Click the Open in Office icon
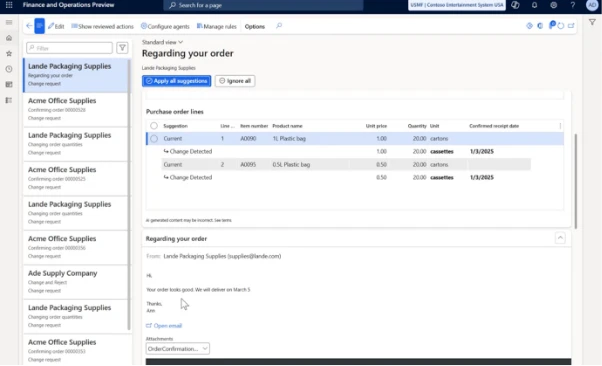This screenshot has height=366, width=602. pos(540,26)
